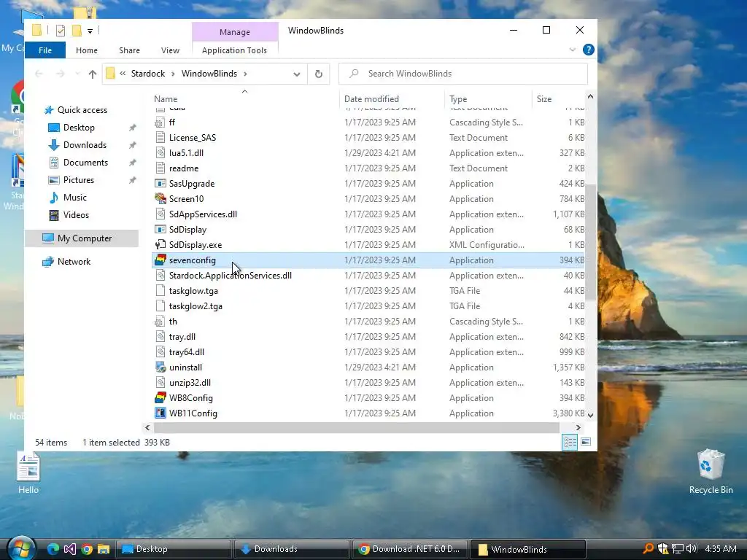Switch to the Large icons view layout icon
The image size is (747, 560).
tap(586, 443)
